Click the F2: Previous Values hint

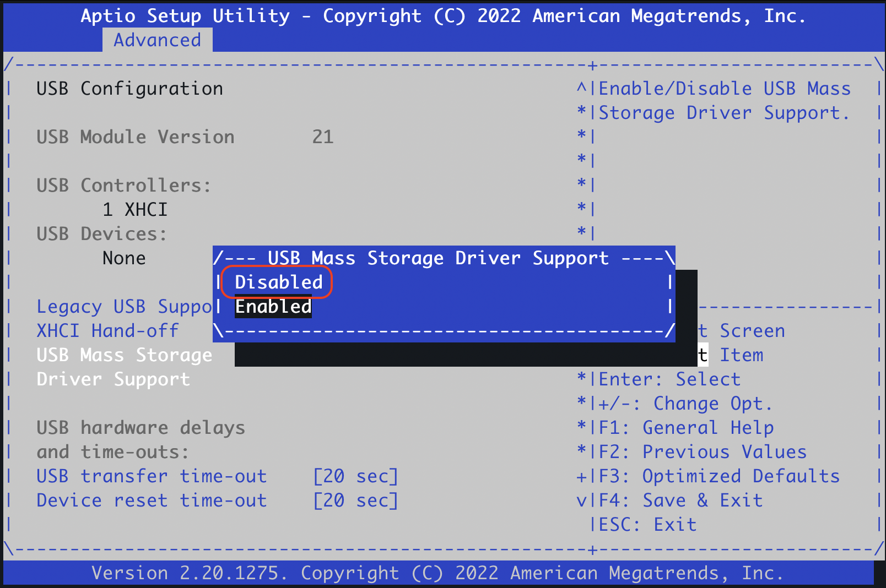coord(703,452)
